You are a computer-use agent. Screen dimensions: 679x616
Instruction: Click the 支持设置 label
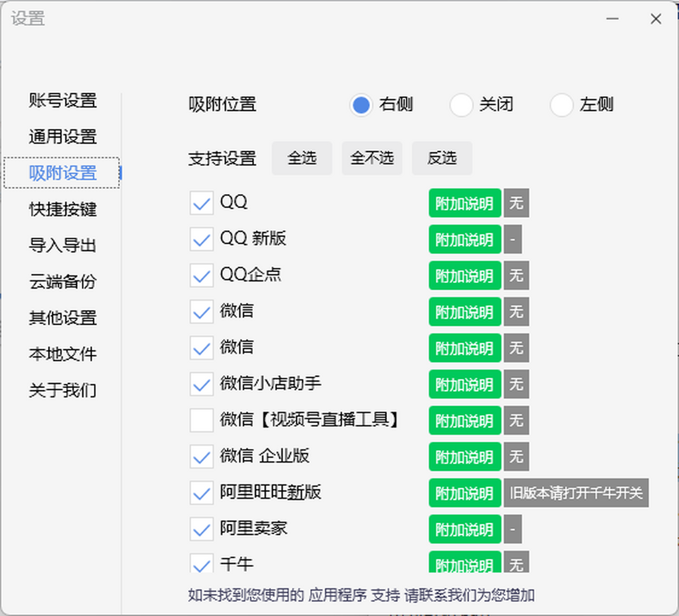[x=222, y=159]
